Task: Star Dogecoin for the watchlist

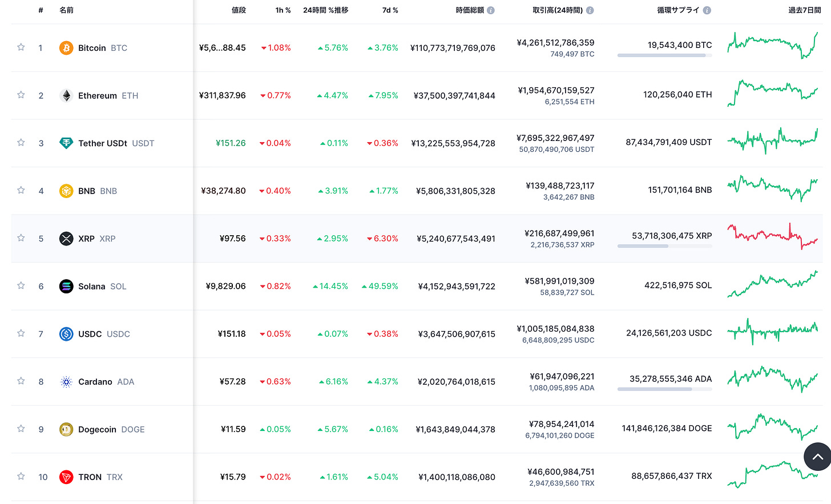Action: coord(21,429)
